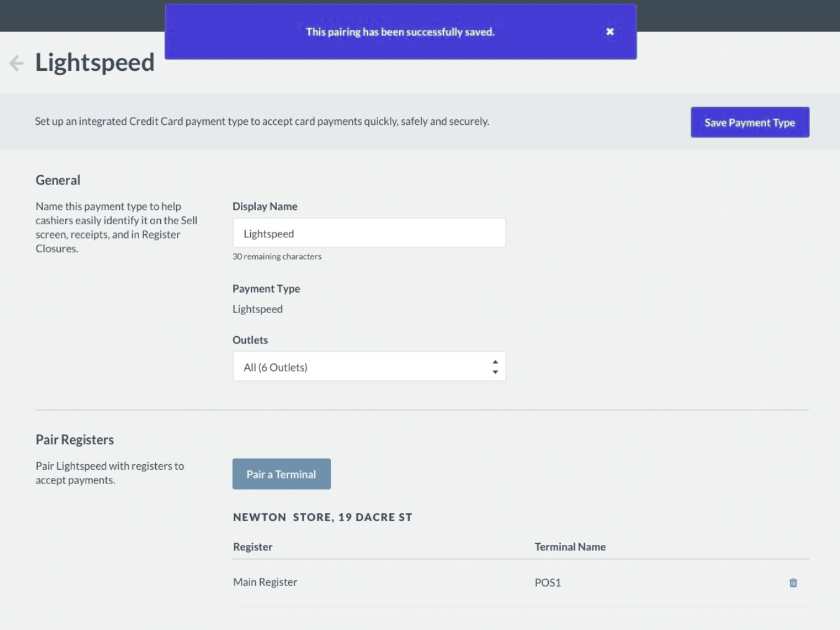Select the Lightspeed text in Display Name
The width and height of the screenshot is (840, 630).
click(x=268, y=233)
